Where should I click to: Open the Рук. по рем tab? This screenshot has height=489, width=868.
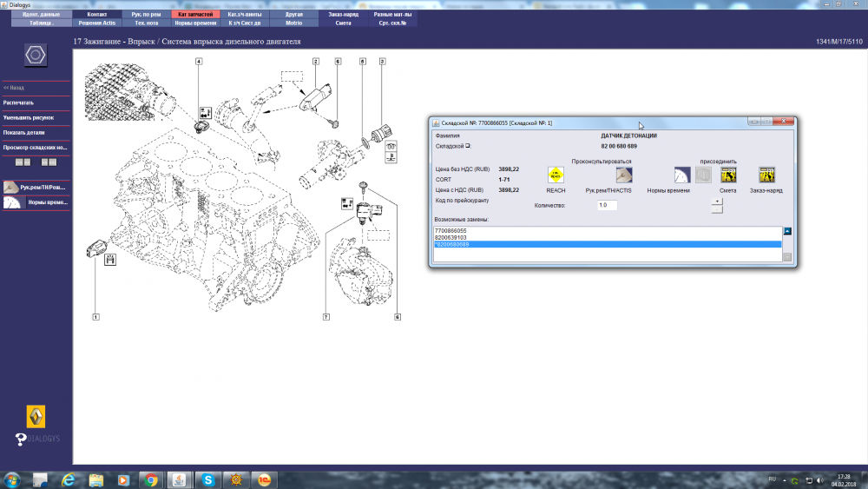(146, 15)
